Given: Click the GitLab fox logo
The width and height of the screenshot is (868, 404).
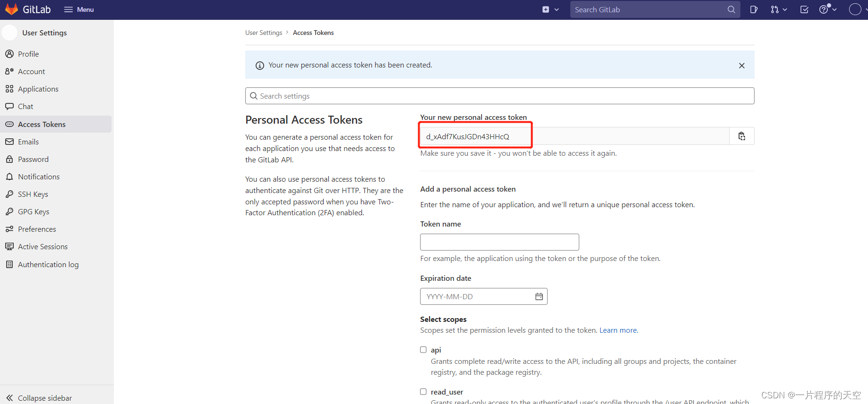Looking at the screenshot, I should [x=11, y=9].
